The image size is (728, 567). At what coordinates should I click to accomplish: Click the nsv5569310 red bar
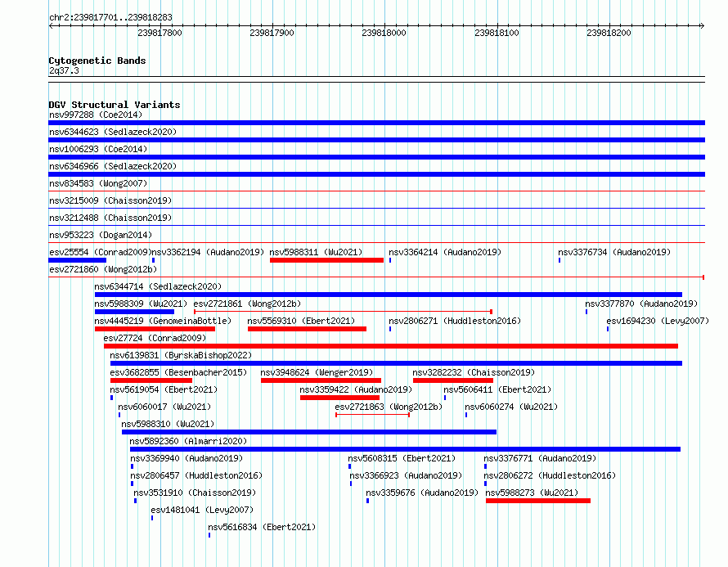(x=307, y=329)
